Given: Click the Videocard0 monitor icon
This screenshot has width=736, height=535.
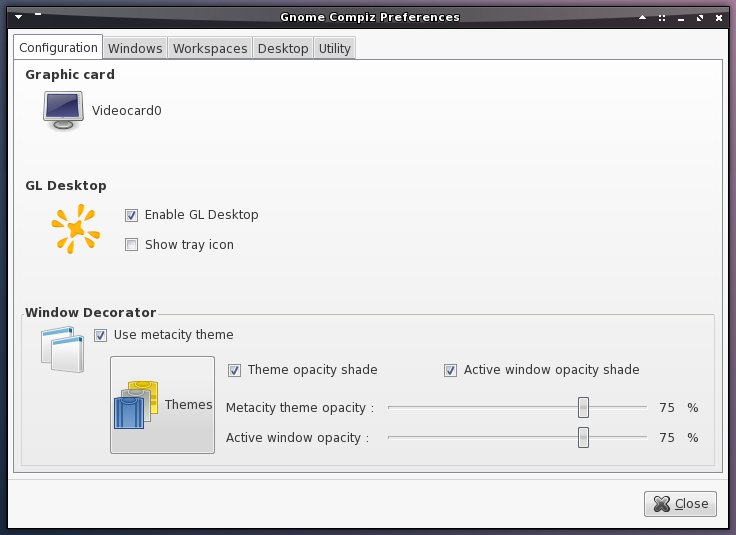Looking at the screenshot, I should pyautogui.click(x=63, y=110).
